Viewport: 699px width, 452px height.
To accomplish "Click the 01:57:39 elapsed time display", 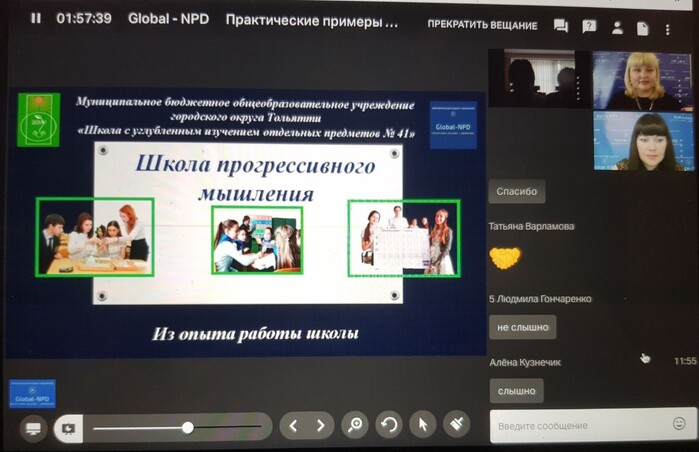I will coord(84,18).
